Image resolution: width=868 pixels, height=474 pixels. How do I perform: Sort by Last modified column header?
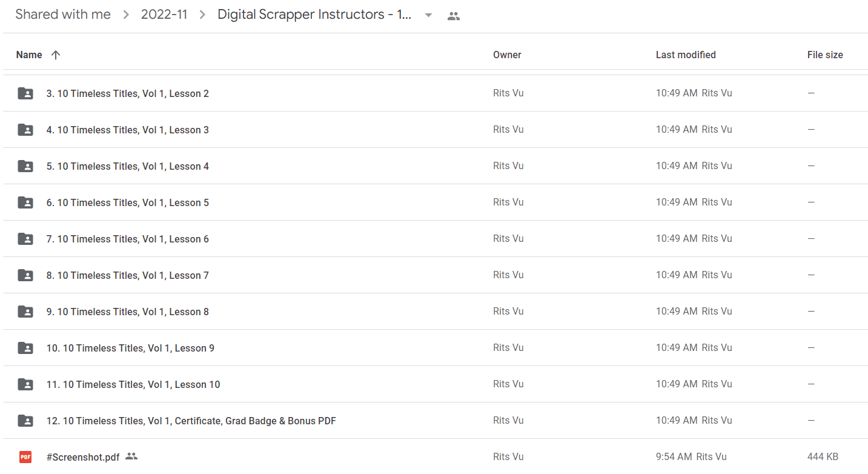(x=686, y=55)
